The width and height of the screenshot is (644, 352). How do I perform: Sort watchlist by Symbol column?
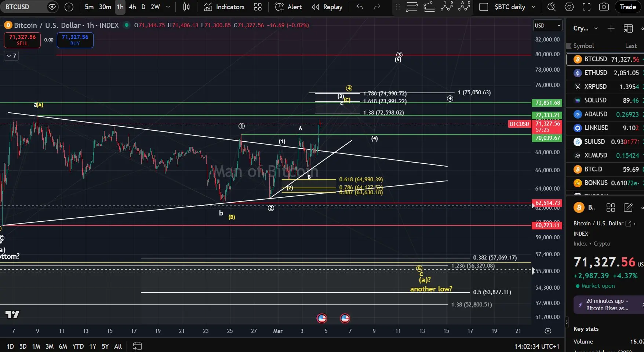[583, 46]
